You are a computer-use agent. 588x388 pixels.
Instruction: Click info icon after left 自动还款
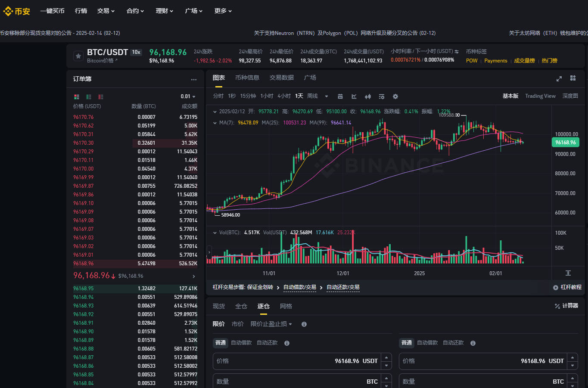[287, 343]
